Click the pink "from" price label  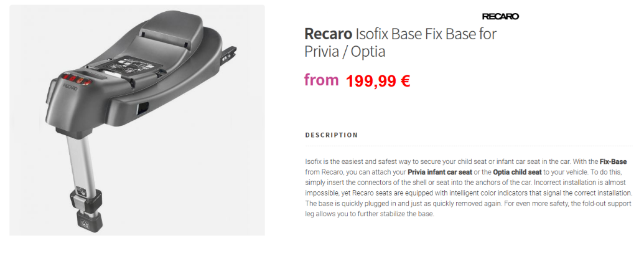tap(322, 79)
